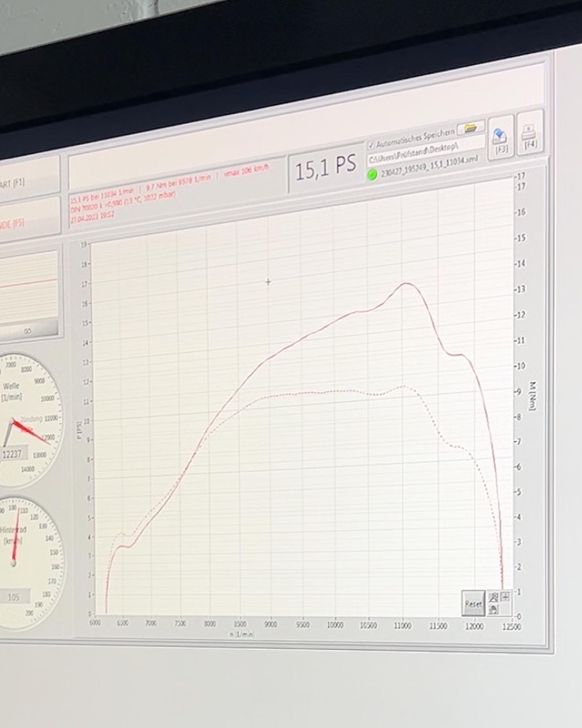Click the 12237 rpm readout field
Viewport: 582px width, 728px height.
(x=15, y=454)
